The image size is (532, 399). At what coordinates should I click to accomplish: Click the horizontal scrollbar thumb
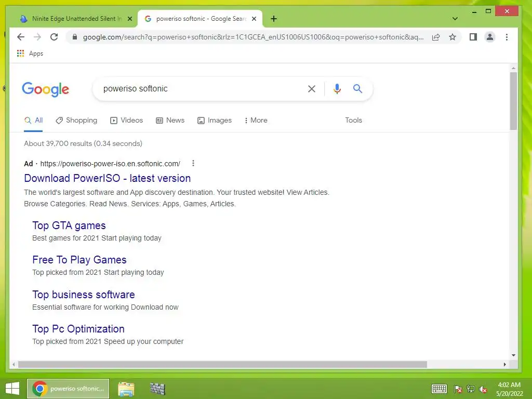tap(222, 364)
